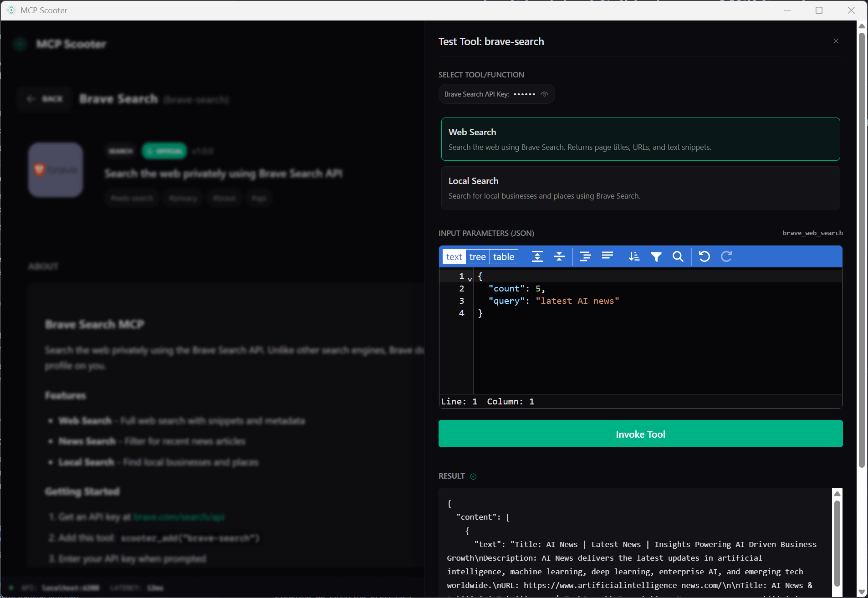Click the INPUT PARAMETERS (JSON) heading
This screenshot has height=598, width=868.
point(486,233)
